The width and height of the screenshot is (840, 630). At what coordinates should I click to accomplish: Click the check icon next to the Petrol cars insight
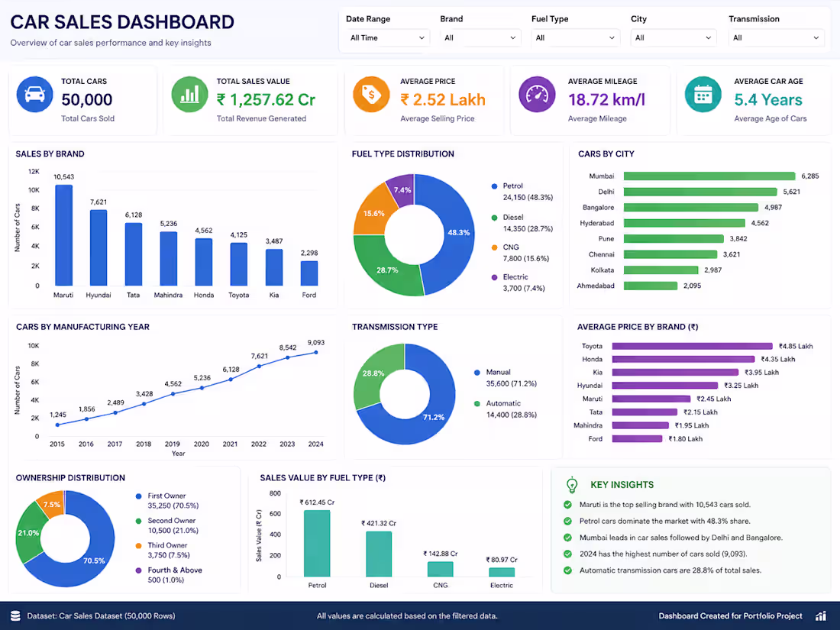(568, 522)
